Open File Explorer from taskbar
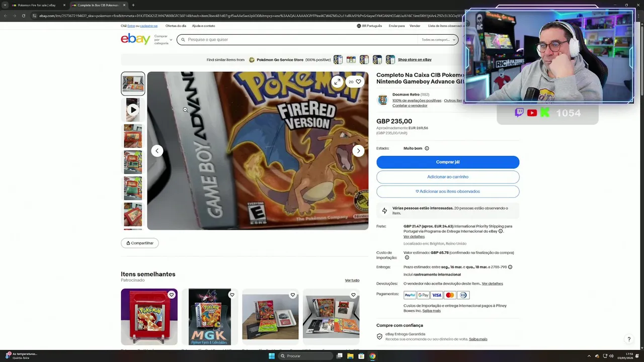Screen dimensions: 644x362 pos(350,356)
